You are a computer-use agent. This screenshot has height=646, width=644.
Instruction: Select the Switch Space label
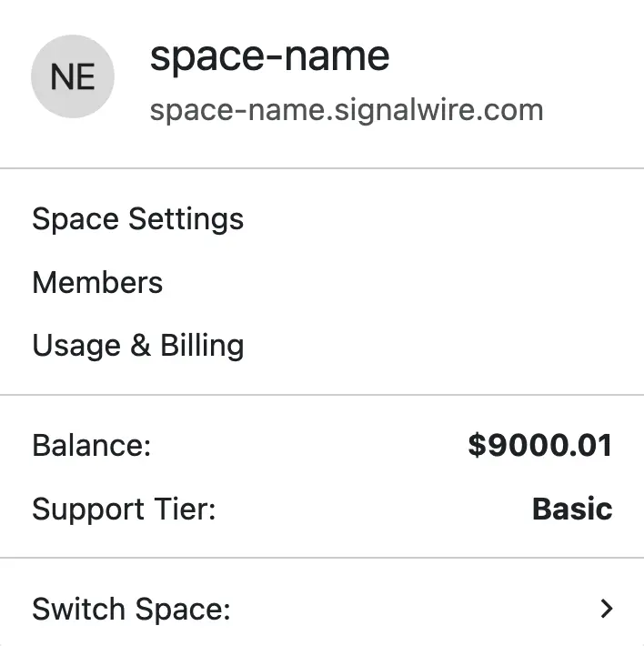[x=131, y=609]
